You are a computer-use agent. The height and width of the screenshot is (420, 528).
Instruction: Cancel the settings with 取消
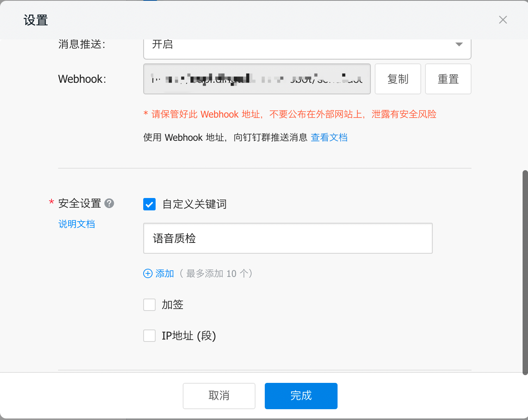coord(219,396)
